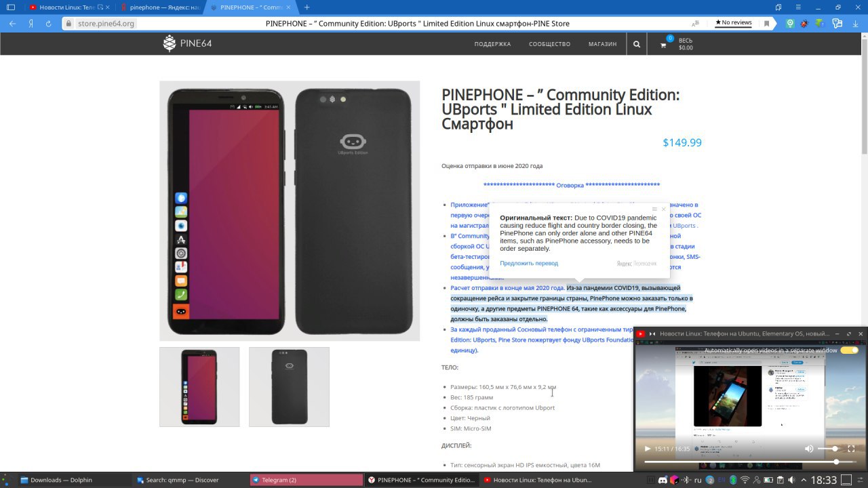The width and height of the screenshot is (868, 488).
Task: Open the СООБЩЕСТВО menu
Action: pos(549,44)
